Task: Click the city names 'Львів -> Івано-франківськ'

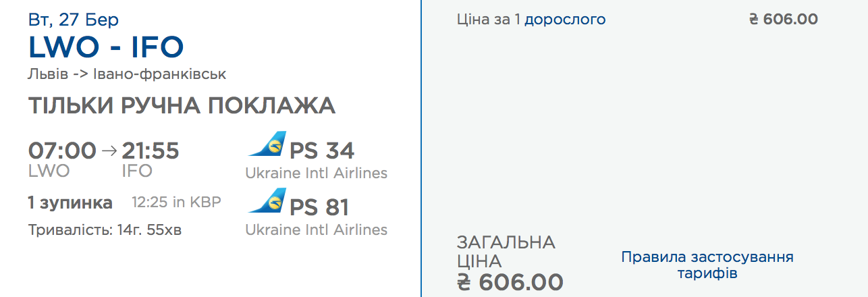Action: [128, 74]
